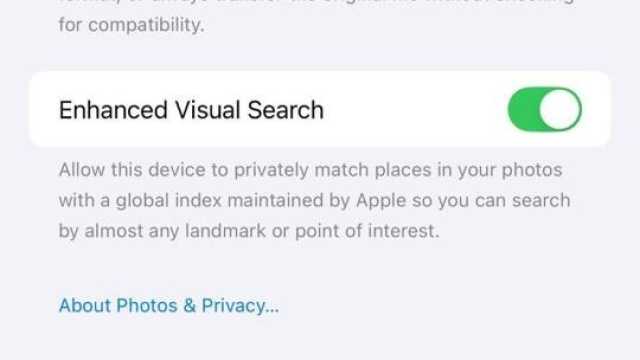Click the word Photos in the blue link
This screenshot has width=640, height=360.
tap(147, 305)
